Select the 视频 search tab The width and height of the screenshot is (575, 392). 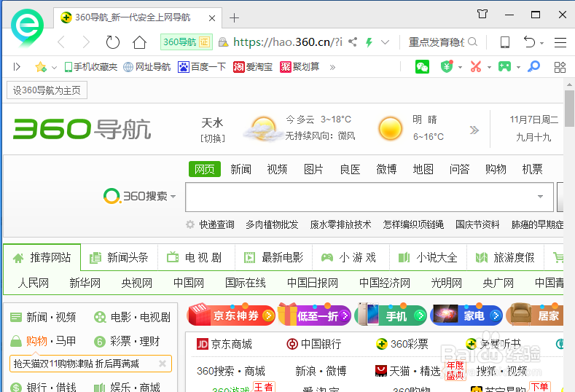pos(277,169)
